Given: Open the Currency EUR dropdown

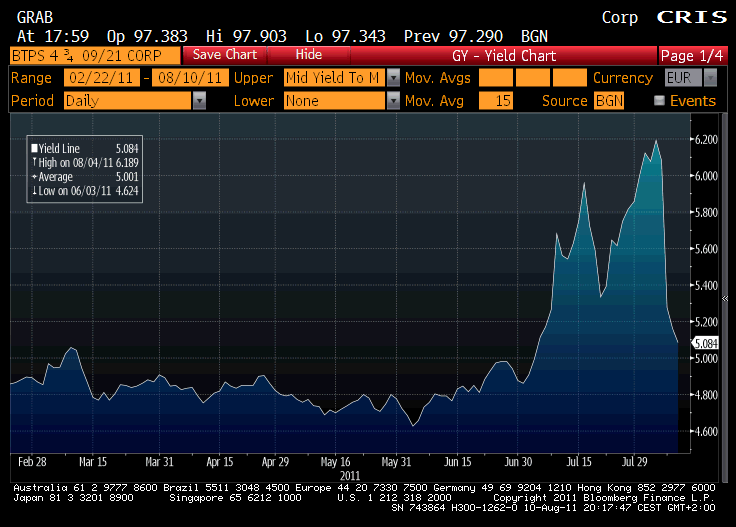Looking at the screenshot, I should (709, 78).
